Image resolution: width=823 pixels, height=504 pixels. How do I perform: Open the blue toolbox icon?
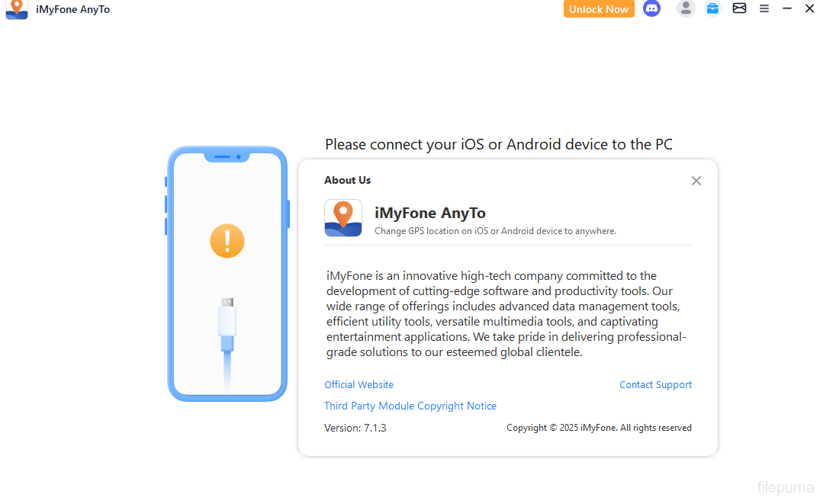(x=712, y=8)
